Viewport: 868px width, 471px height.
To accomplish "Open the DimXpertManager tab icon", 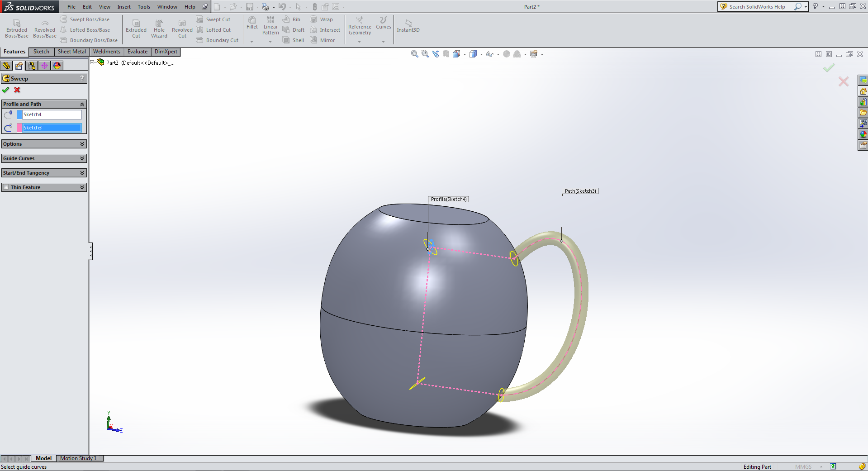I will coord(44,66).
